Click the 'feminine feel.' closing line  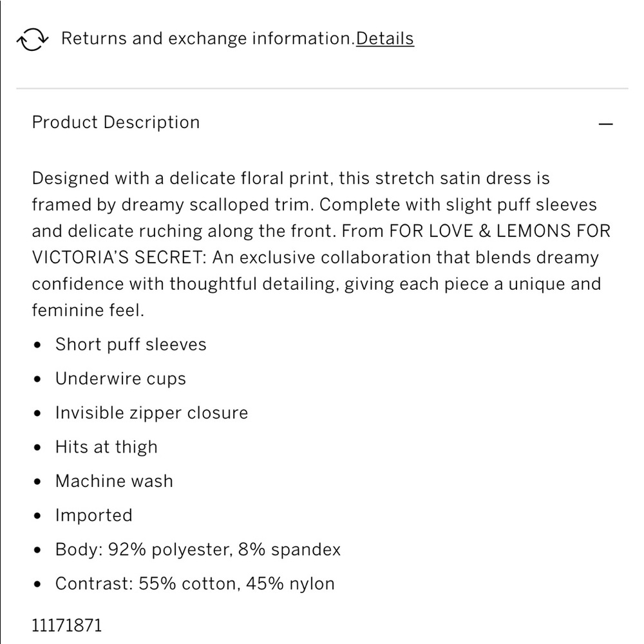tap(88, 310)
